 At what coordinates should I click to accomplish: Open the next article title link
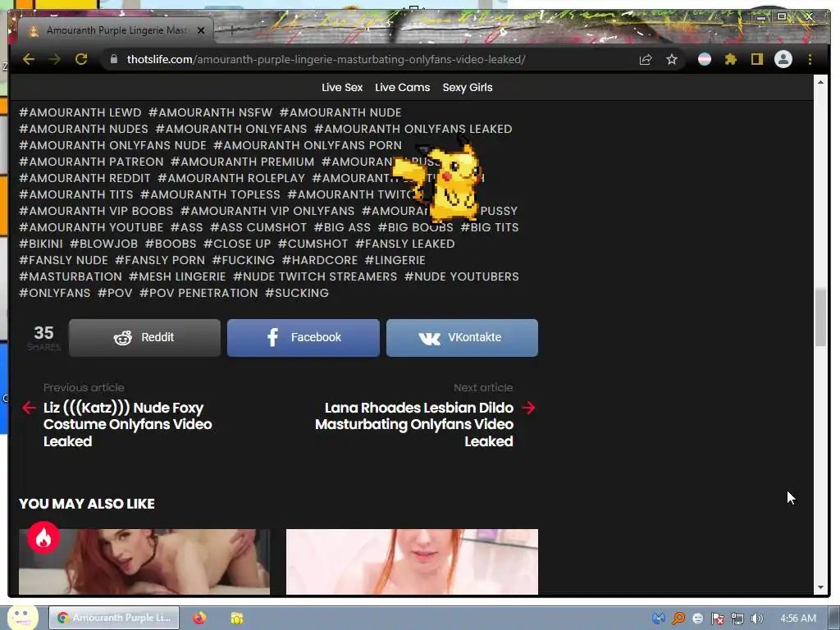414,424
